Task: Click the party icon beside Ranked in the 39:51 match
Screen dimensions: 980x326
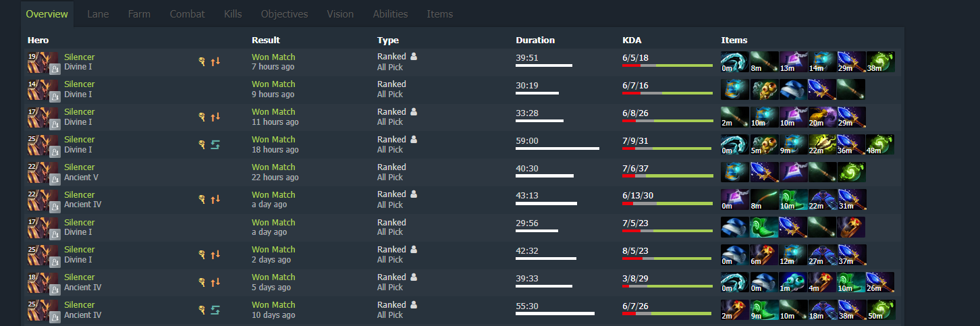Action: click(414, 57)
